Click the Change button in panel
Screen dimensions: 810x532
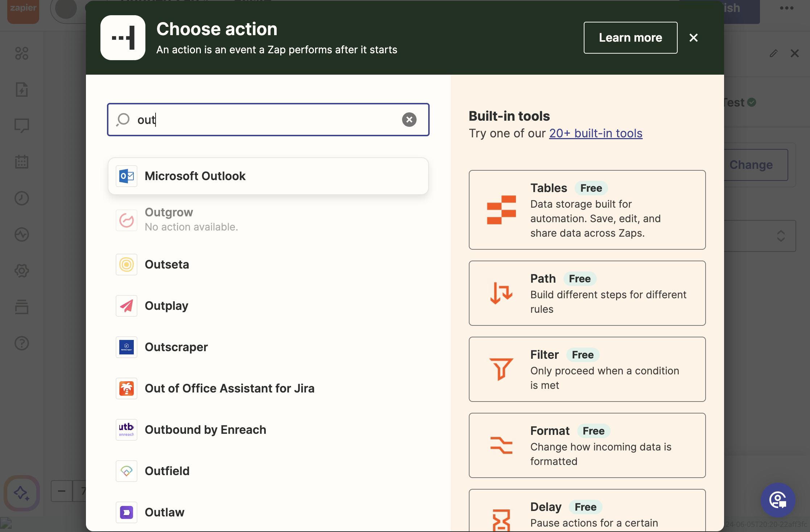click(x=755, y=165)
